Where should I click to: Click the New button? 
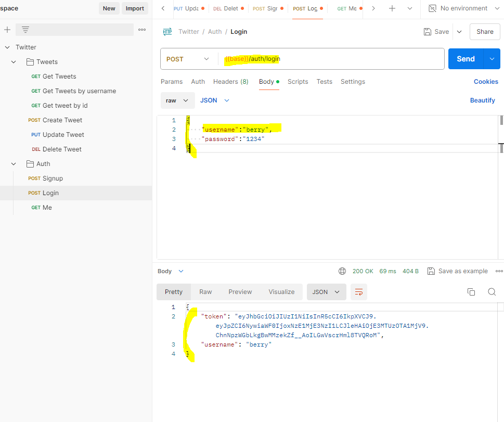[x=109, y=8]
